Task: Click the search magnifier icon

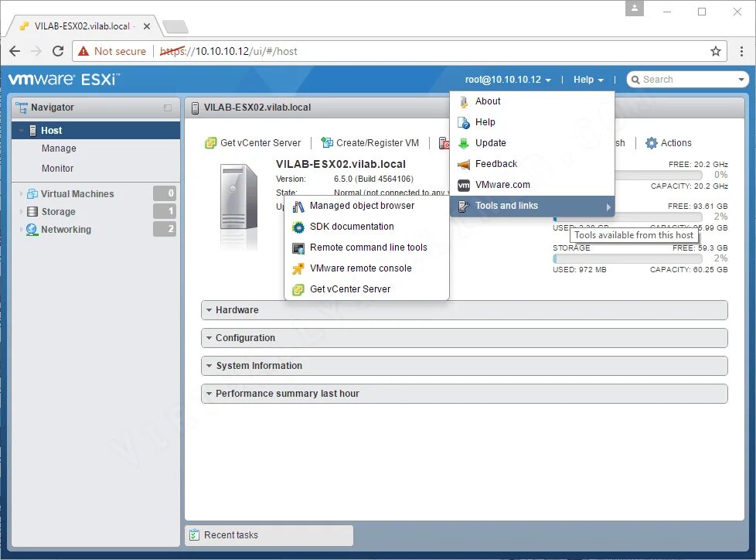Action: (x=635, y=79)
